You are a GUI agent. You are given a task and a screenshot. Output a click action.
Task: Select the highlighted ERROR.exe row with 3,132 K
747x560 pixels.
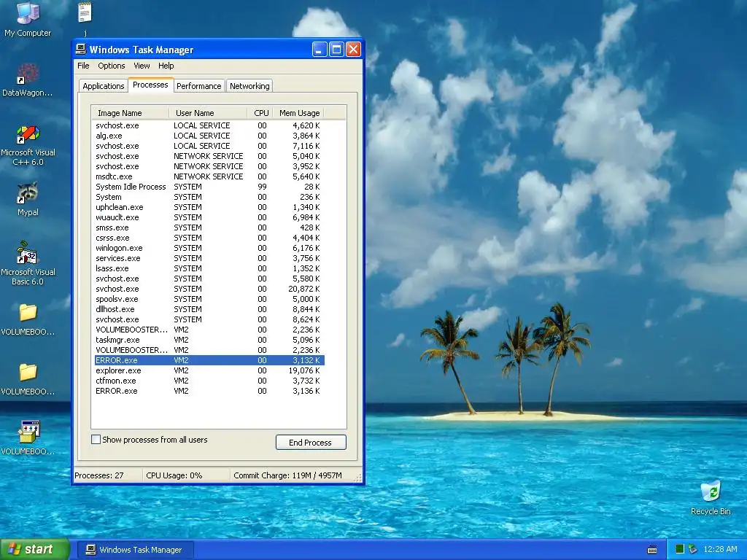[209, 360]
